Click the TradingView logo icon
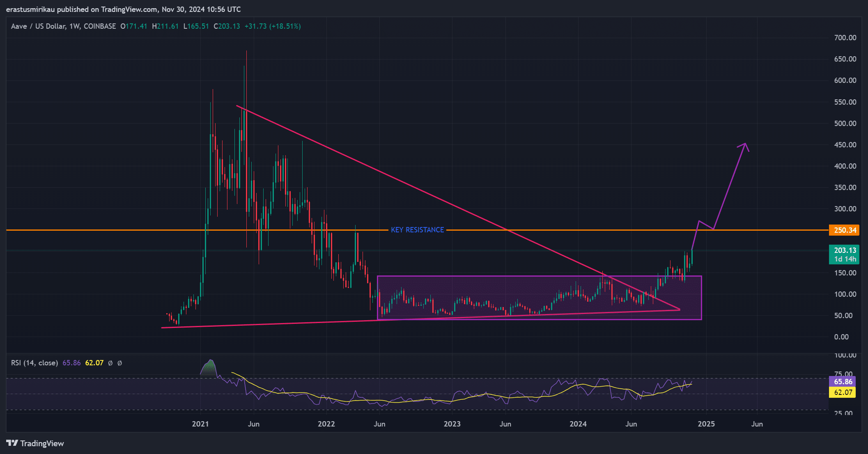 click(12, 443)
